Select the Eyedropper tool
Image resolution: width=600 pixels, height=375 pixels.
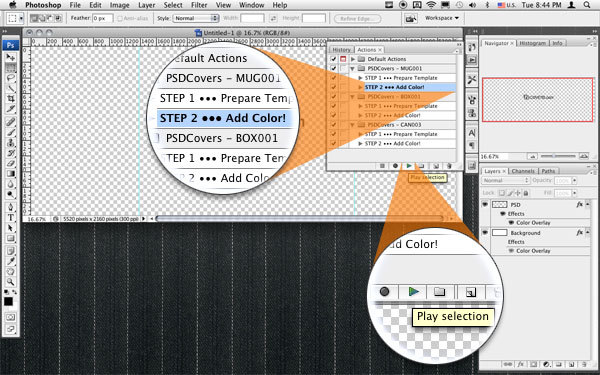point(10,261)
